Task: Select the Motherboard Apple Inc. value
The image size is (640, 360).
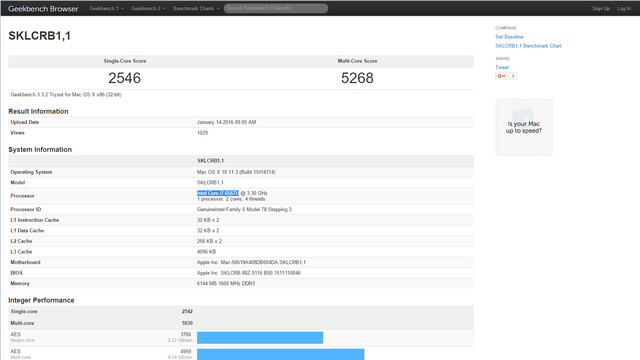Action: tap(251, 262)
